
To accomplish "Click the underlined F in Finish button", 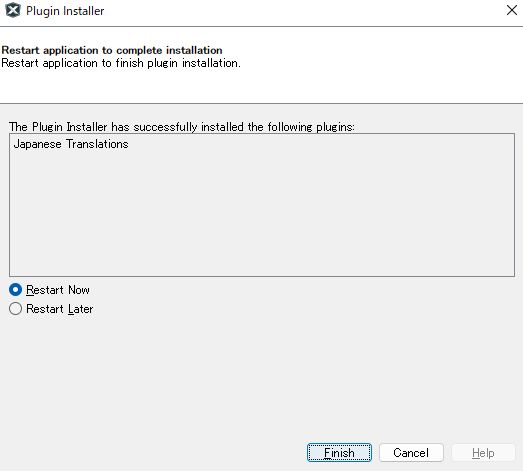I will tap(328, 453).
